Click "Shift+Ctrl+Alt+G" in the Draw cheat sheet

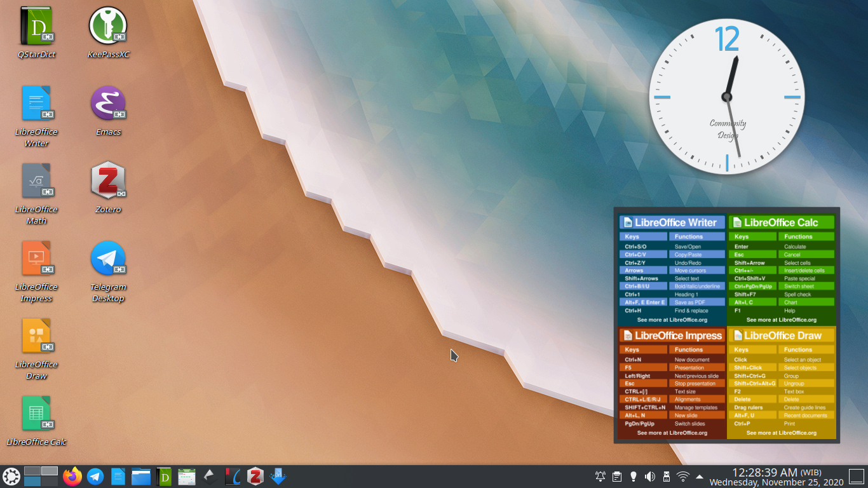click(x=755, y=384)
